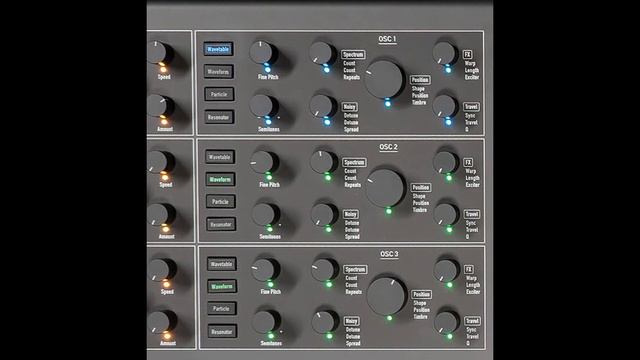Click the large OSC 3 Position knob
This screenshot has height=360, width=640.
386,296
